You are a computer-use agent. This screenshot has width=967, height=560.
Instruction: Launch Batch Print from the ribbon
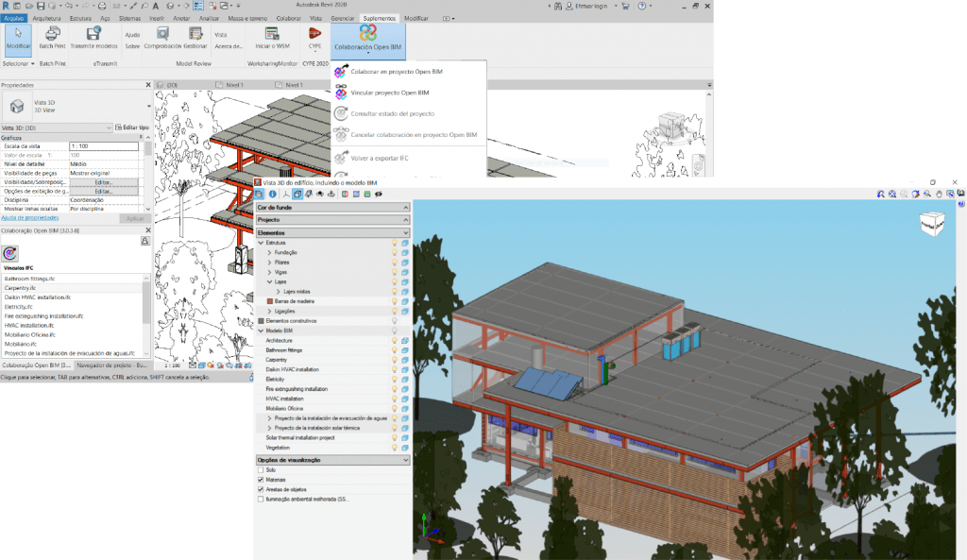[53, 38]
